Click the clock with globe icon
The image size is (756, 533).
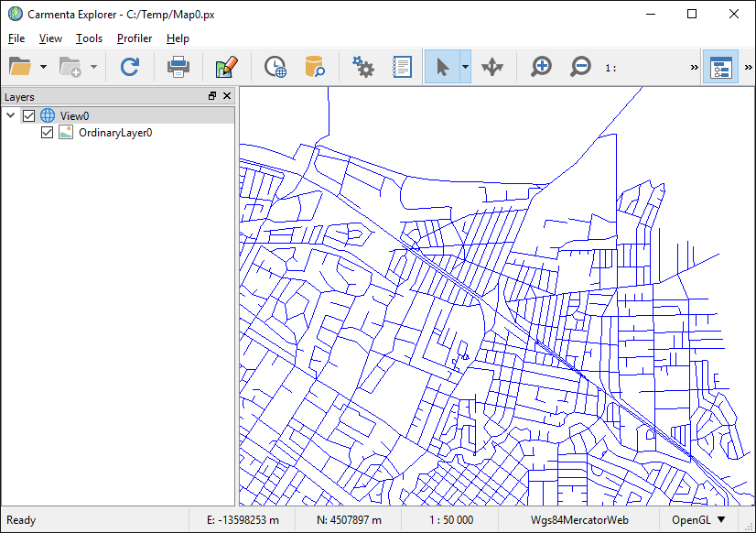click(x=275, y=67)
